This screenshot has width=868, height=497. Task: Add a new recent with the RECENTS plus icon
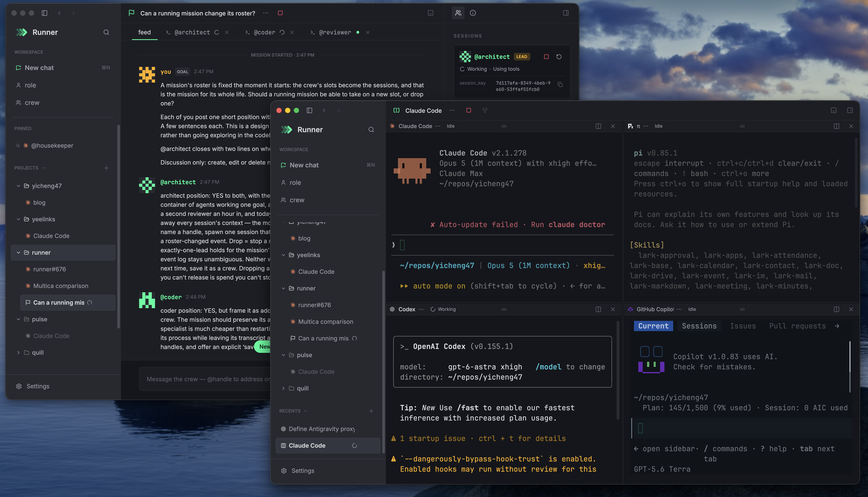(371, 411)
